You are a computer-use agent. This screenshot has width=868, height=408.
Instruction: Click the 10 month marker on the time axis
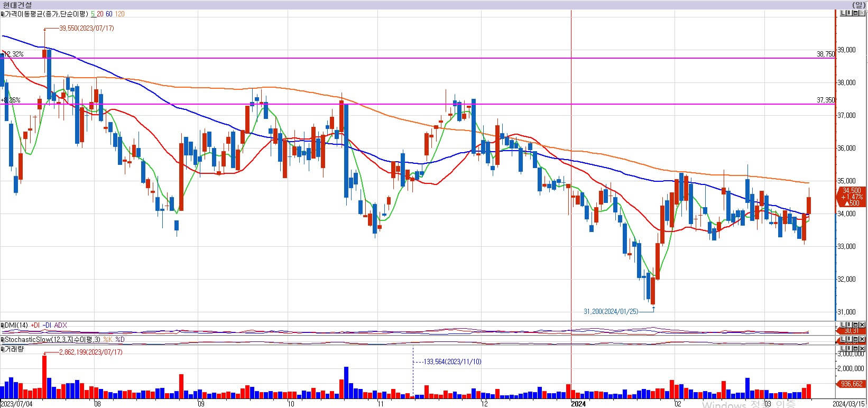coord(291,404)
